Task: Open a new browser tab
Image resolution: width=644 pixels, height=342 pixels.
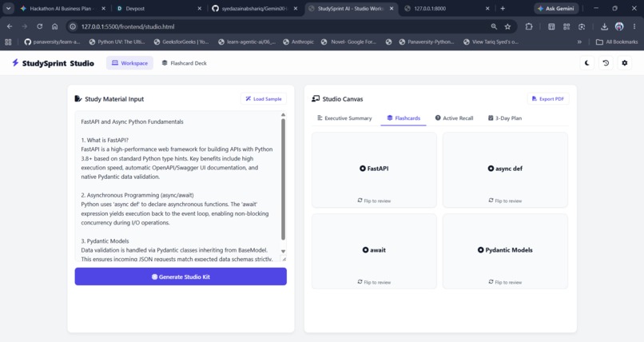Action: click(x=503, y=8)
